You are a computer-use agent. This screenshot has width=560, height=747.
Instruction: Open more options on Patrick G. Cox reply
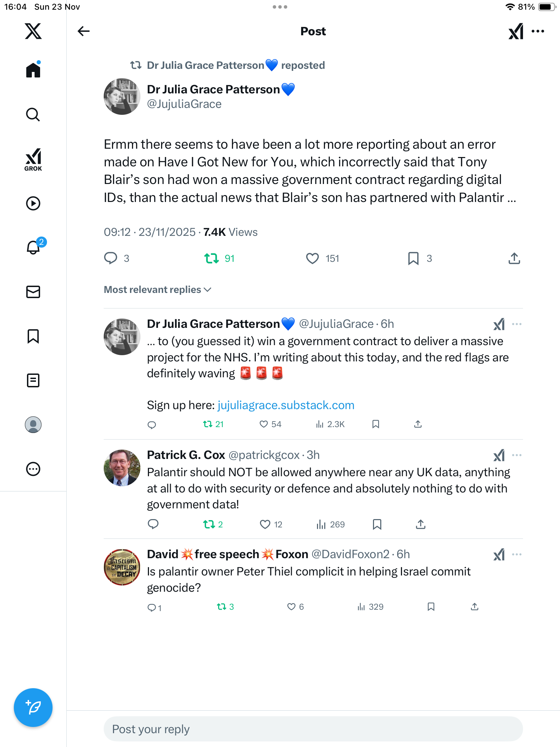(517, 455)
